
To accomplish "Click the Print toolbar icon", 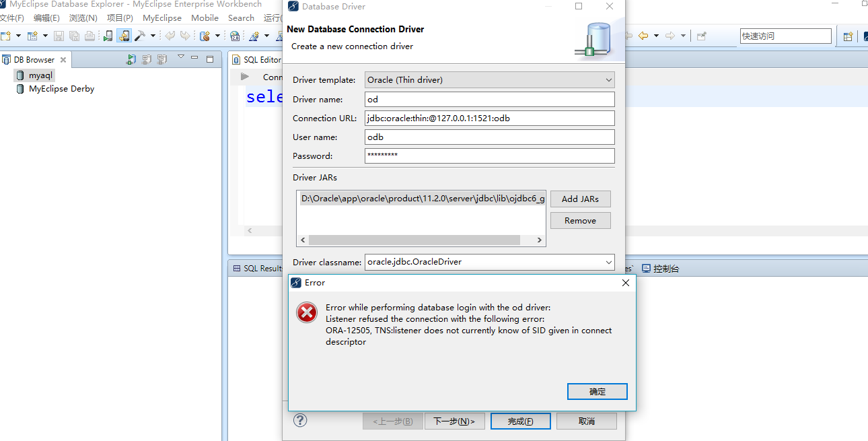I will click(89, 36).
